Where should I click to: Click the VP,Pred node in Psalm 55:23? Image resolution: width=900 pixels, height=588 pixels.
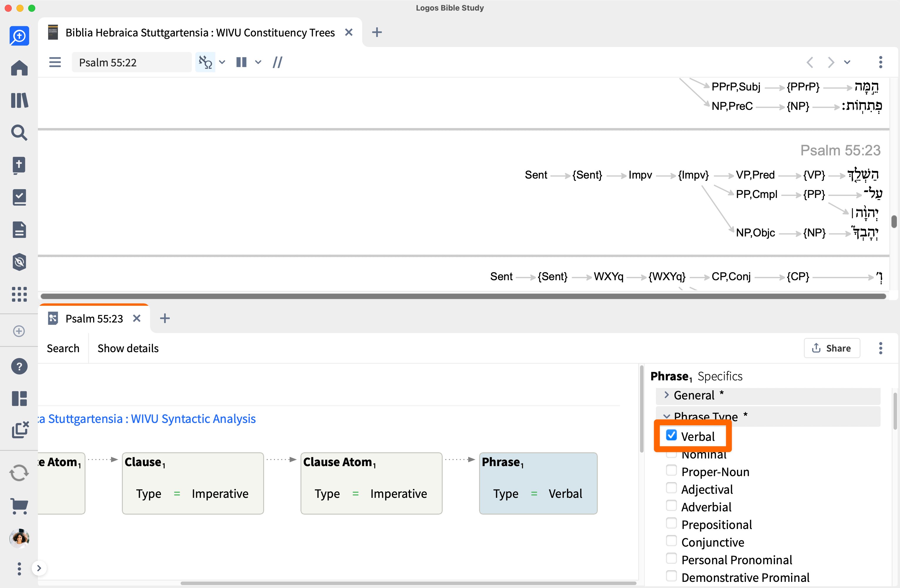[x=755, y=175]
